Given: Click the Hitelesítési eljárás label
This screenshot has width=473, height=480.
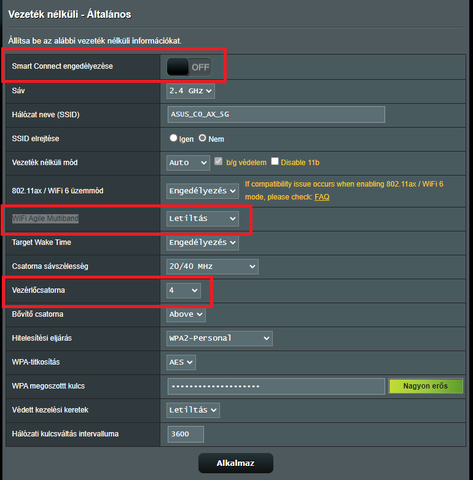Looking at the screenshot, I should 42,338.
